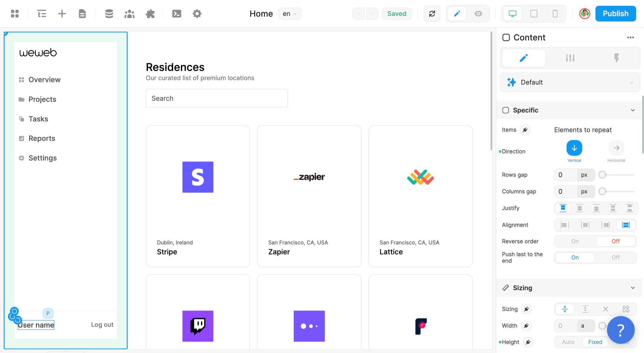Click the bind plug icon next to Sizing
Screen dimensions: 644x353
(527, 309)
